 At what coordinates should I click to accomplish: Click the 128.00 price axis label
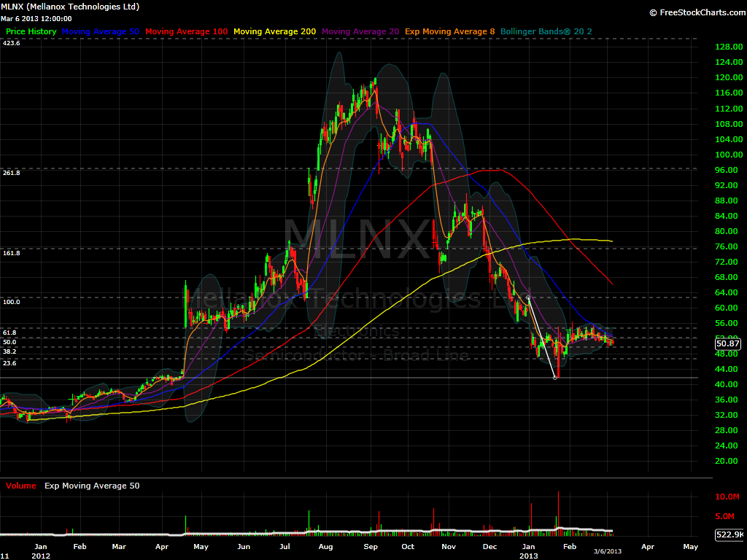728,46
